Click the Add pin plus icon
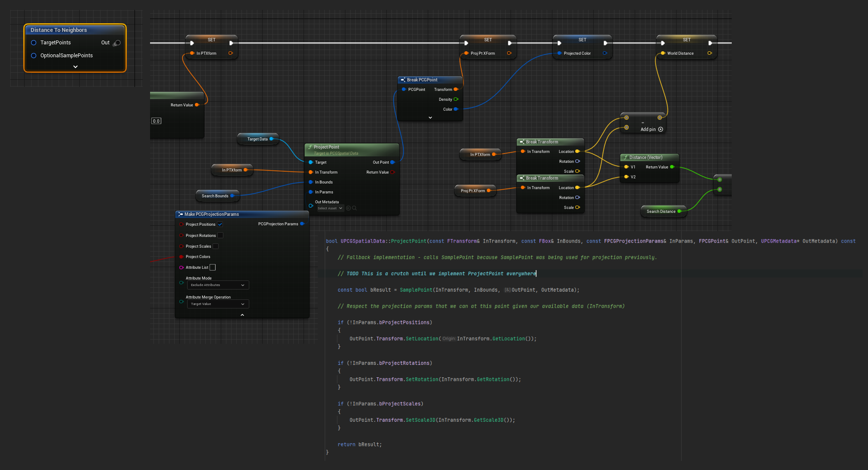This screenshot has width=868, height=470. point(660,129)
